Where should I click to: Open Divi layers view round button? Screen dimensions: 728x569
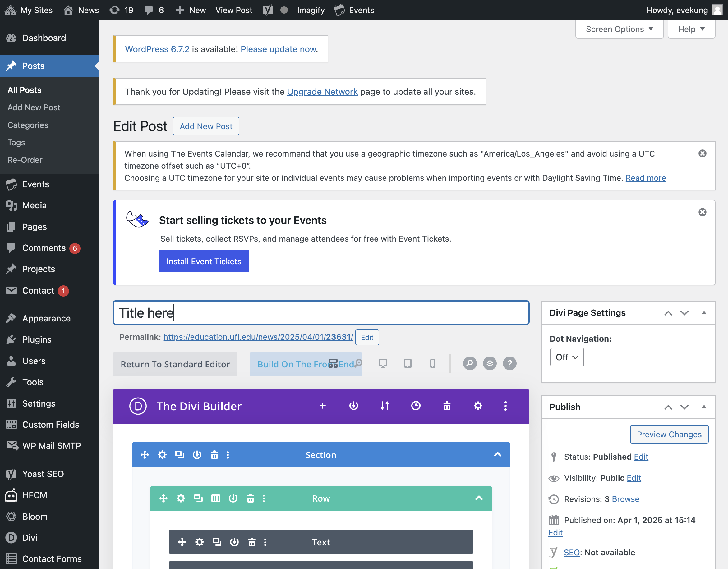[490, 363]
